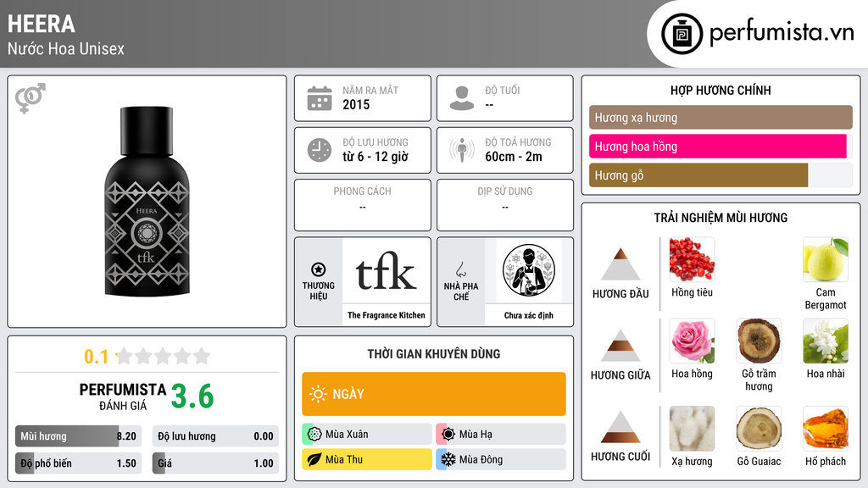Click the HƯƠNG GIỮA label

(x=620, y=375)
